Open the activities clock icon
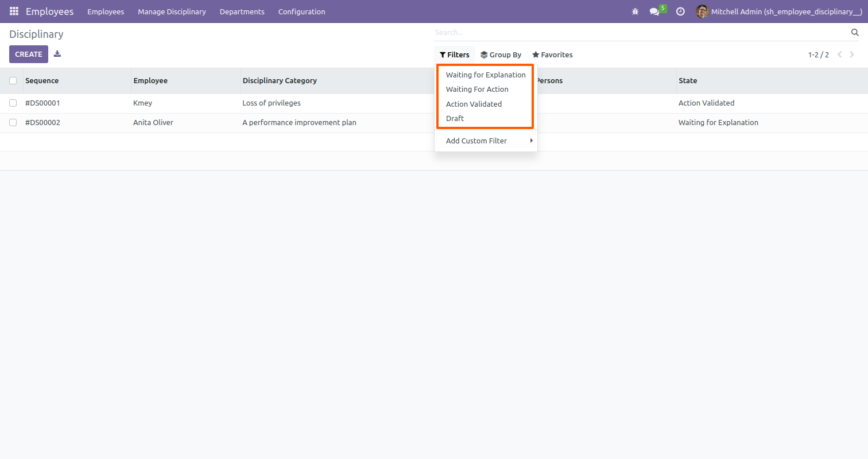 680,11
